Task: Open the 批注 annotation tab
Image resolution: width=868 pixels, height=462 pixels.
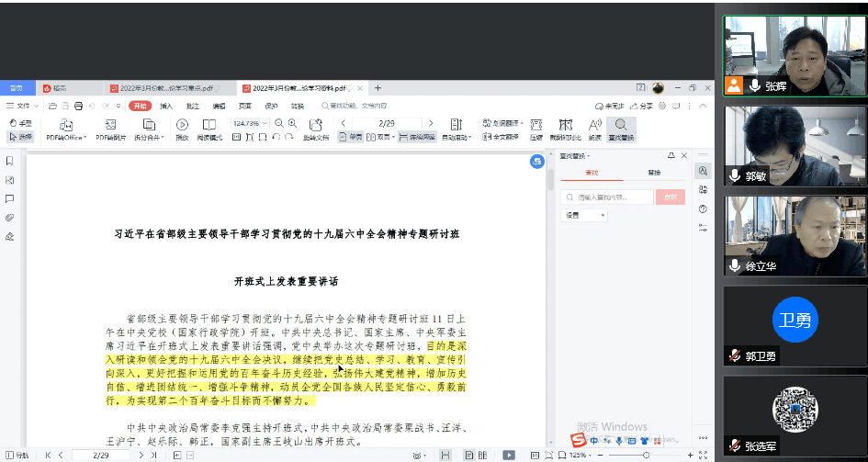Action: pyautogui.click(x=193, y=106)
